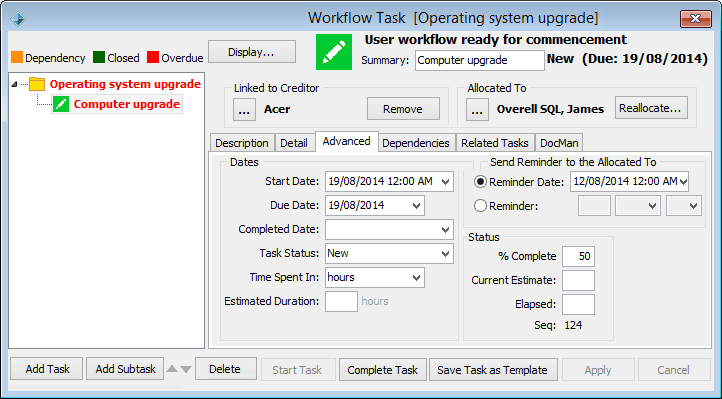Viewport: 722px width, 399px height.
Task: Click the Summary field with Computer upgrade
Action: 479,60
